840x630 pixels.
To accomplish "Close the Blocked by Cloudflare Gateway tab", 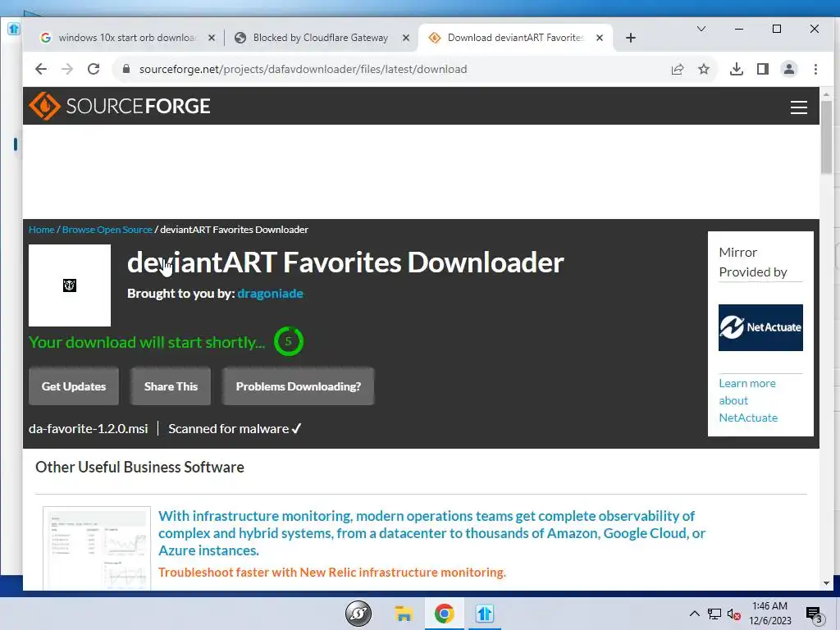I will click(406, 38).
